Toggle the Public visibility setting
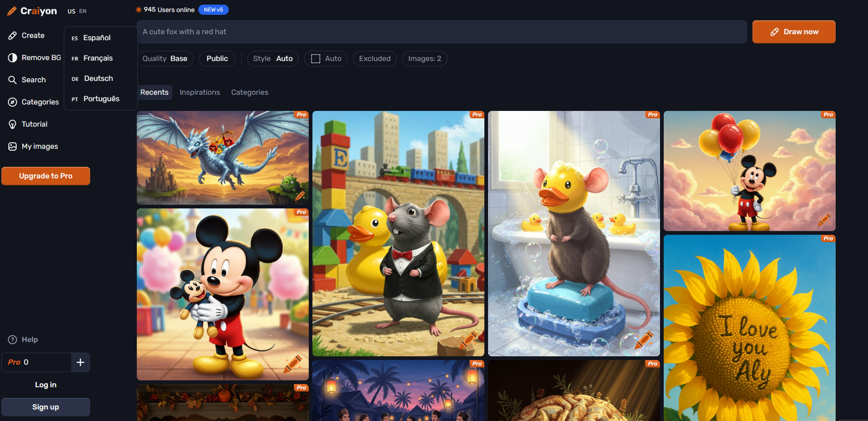The image size is (868, 421). [x=217, y=59]
